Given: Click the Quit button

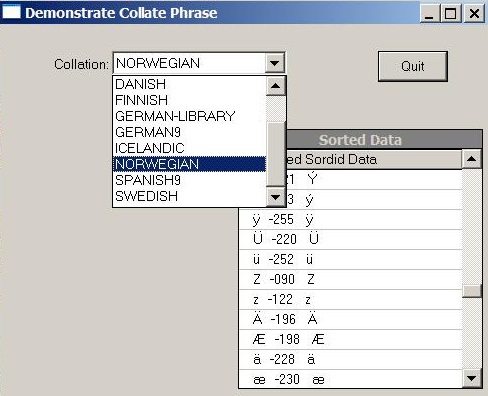Looking at the screenshot, I should (x=413, y=66).
